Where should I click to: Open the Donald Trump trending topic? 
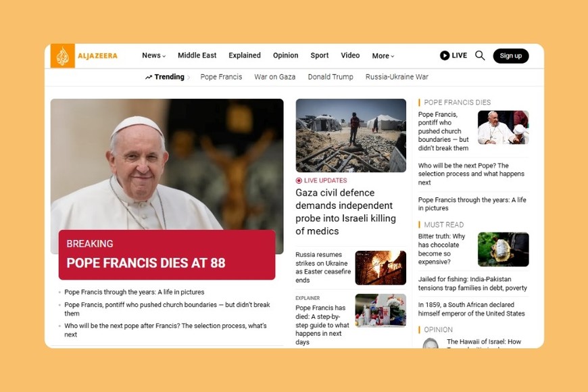(330, 77)
